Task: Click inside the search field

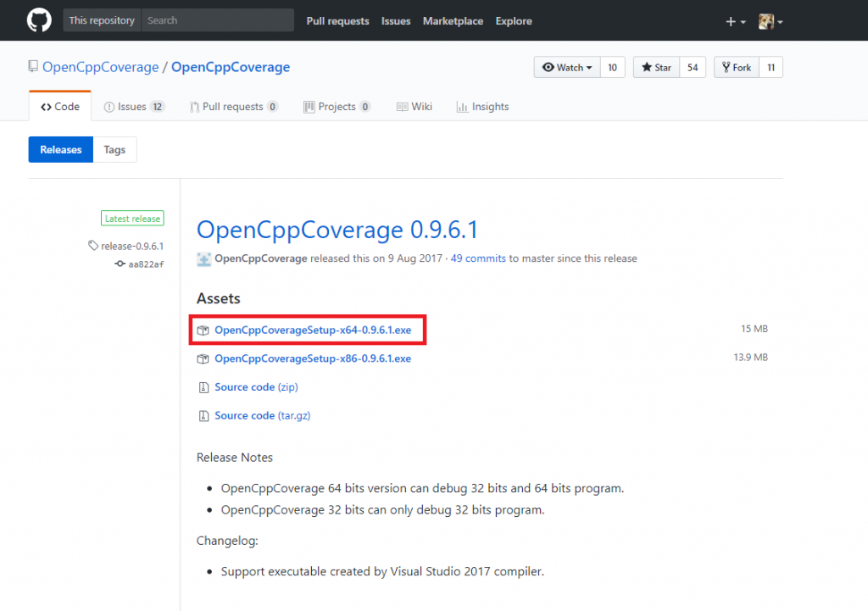Action: (x=217, y=19)
